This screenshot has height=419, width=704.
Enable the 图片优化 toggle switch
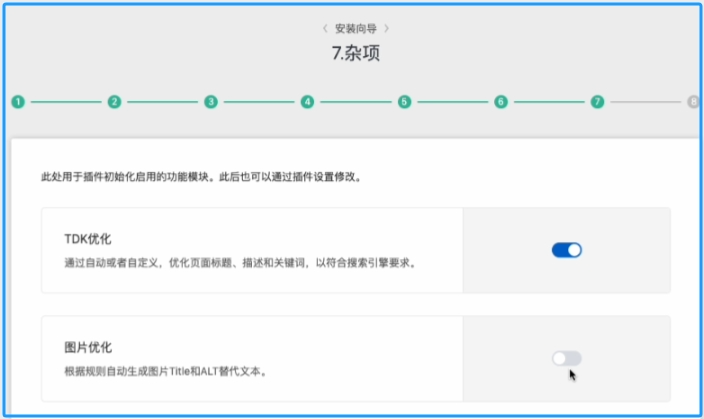pyautogui.click(x=567, y=358)
